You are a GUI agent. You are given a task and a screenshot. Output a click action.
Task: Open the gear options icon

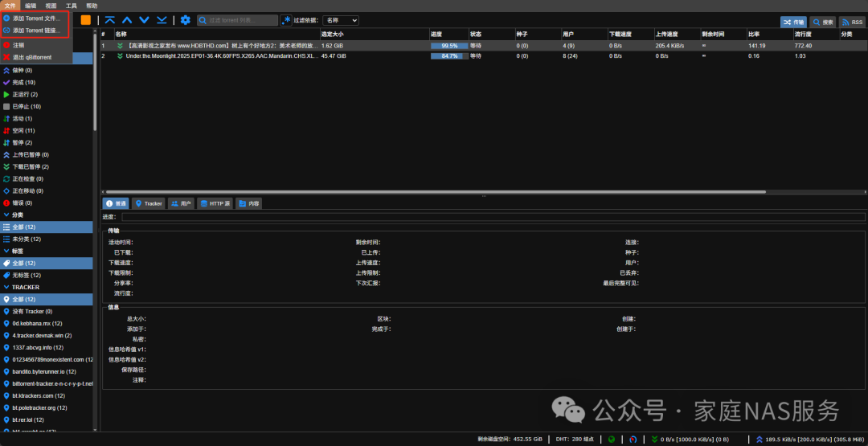pos(186,20)
